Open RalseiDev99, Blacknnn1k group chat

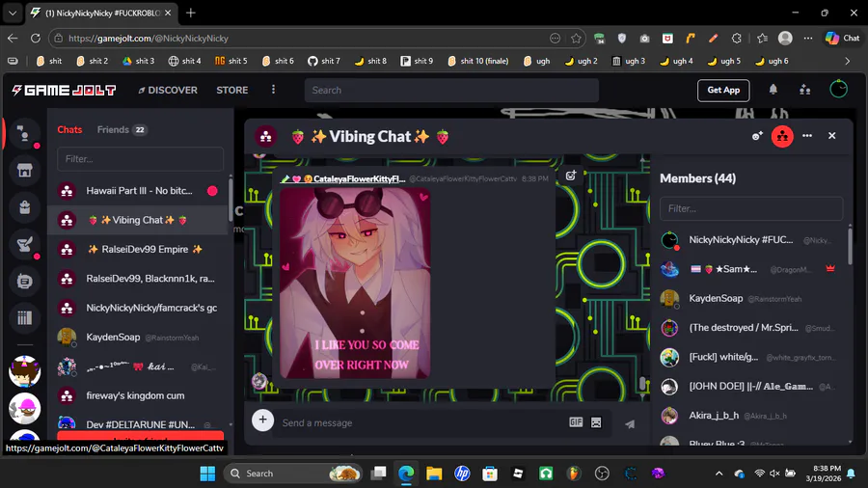(138, 279)
